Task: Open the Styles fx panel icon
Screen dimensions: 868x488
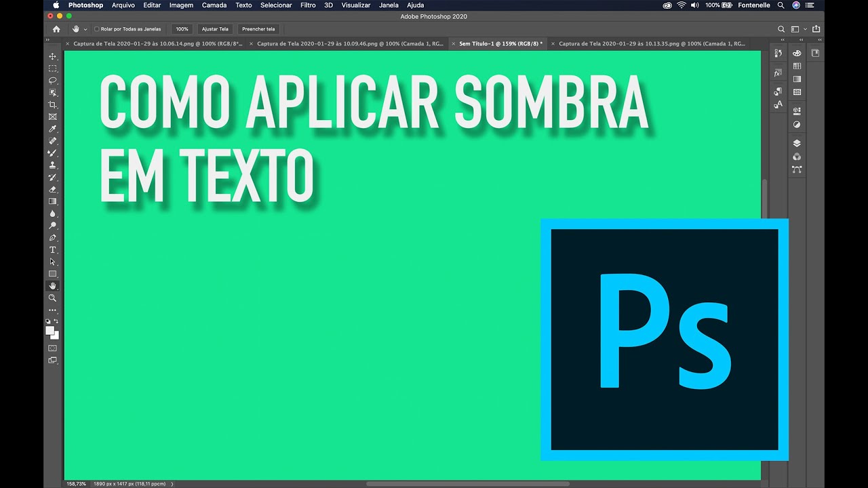Action: coord(778,73)
